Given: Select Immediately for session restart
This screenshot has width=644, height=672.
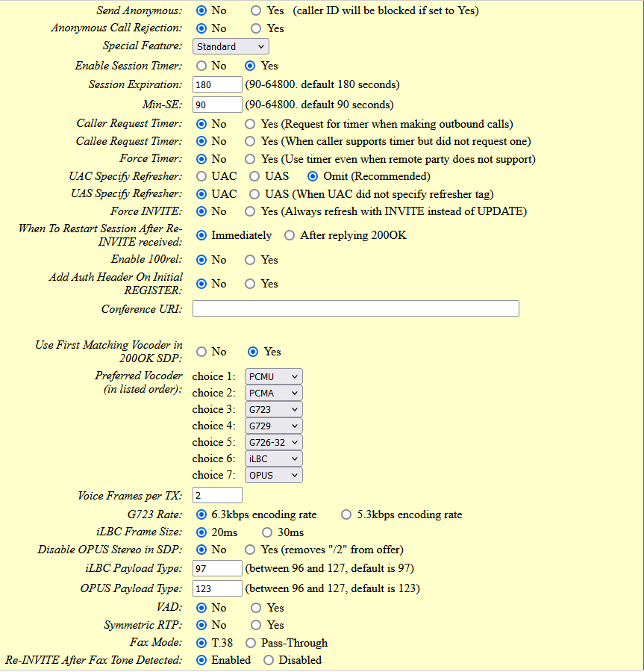Looking at the screenshot, I should click(x=201, y=235).
